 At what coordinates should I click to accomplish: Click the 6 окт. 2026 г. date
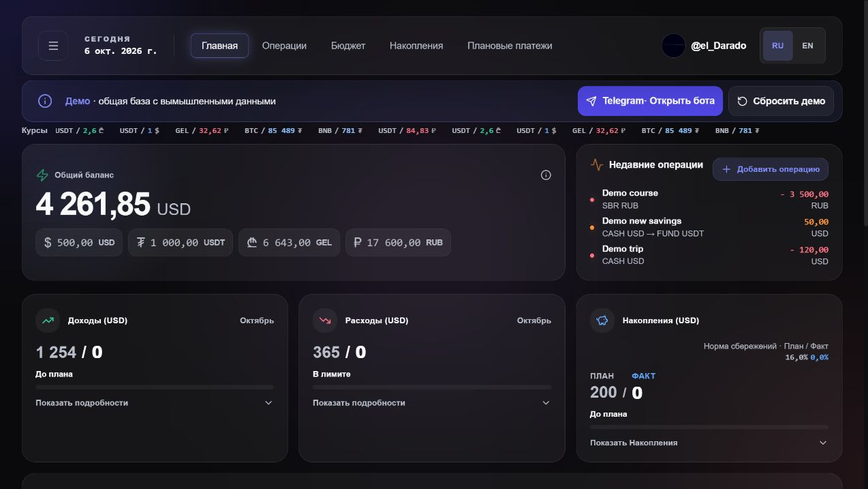(x=121, y=51)
